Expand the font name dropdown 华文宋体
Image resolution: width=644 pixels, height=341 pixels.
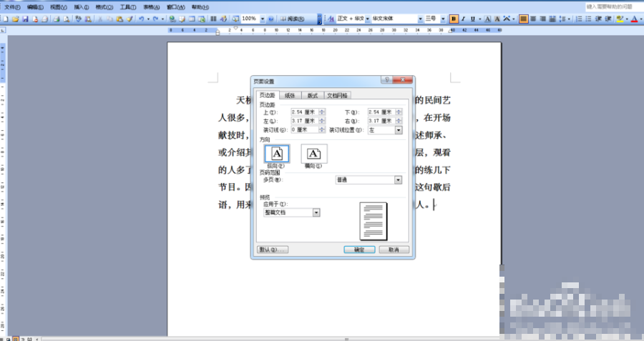point(420,19)
